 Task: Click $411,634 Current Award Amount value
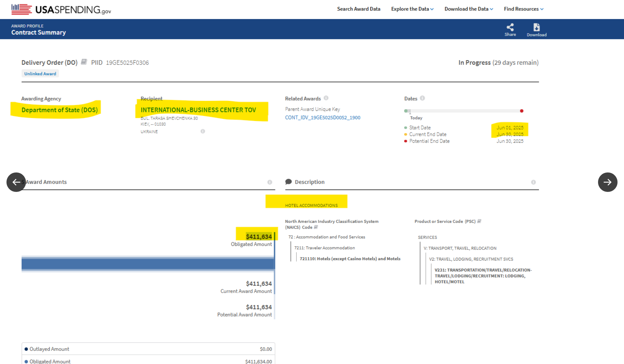(259, 284)
